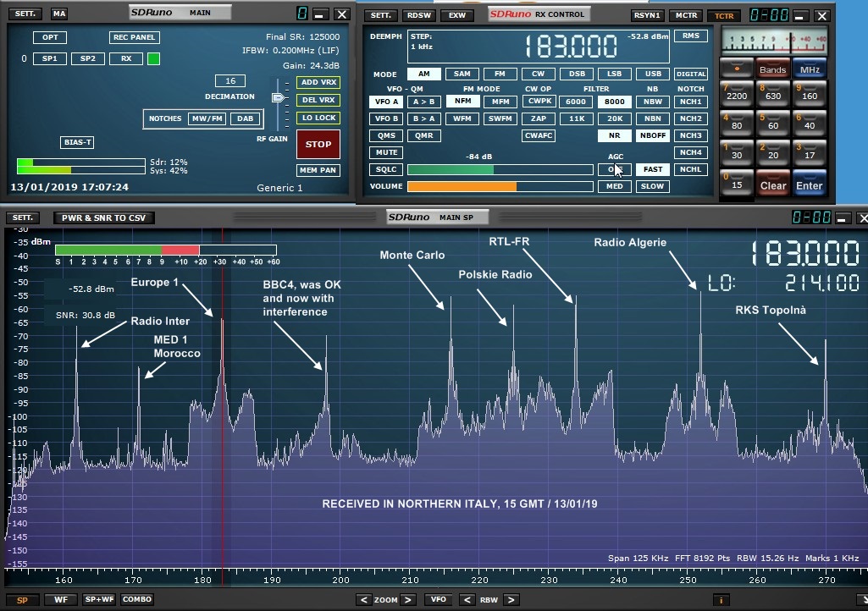
Task: Open SETT. in the Main window
Action: click(x=25, y=14)
